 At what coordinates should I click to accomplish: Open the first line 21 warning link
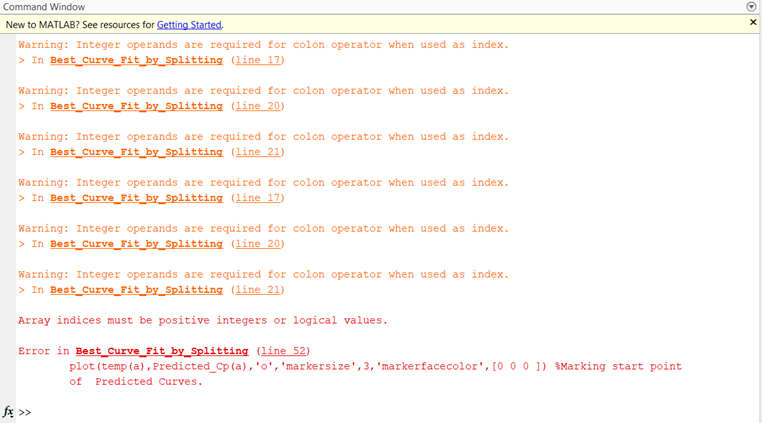[258, 152]
